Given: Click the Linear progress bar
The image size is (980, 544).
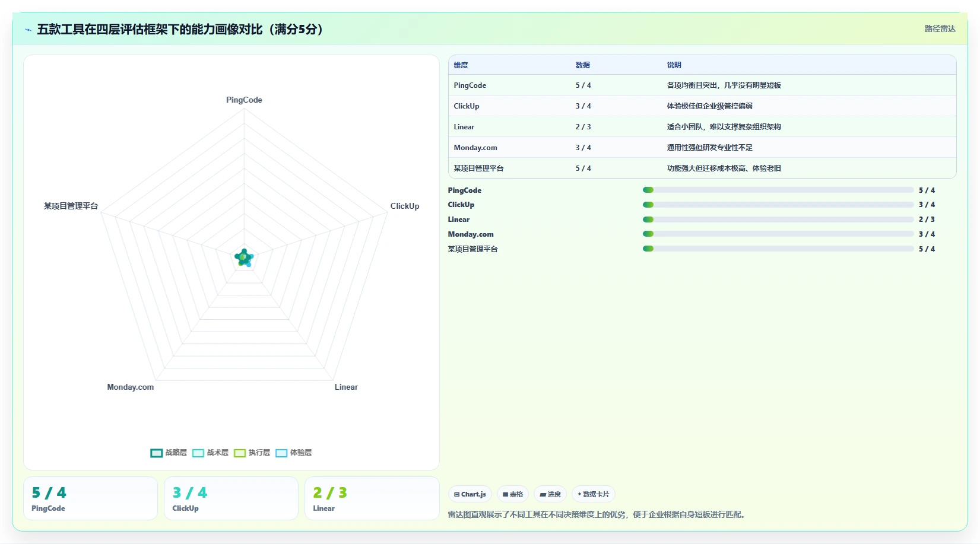Looking at the screenshot, I should pos(778,219).
